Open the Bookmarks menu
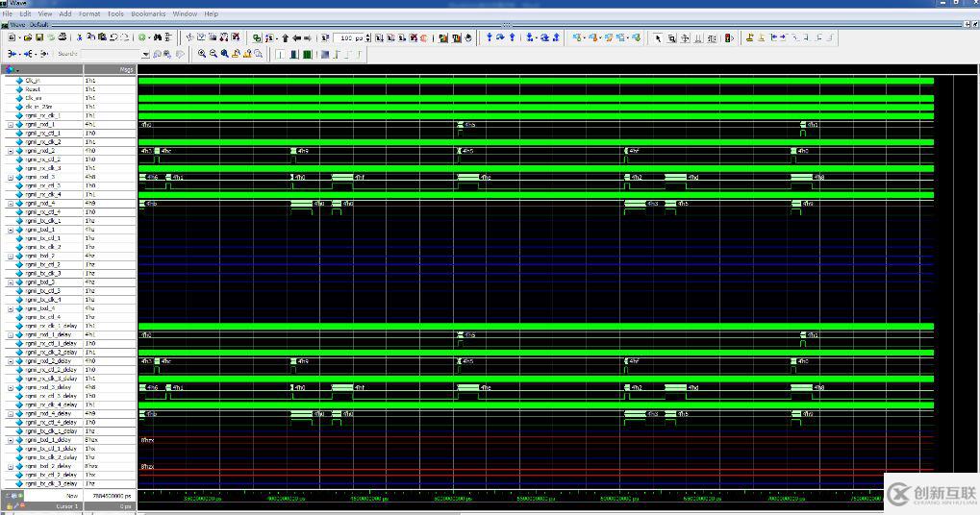The image size is (980, 515). [148, 14]
